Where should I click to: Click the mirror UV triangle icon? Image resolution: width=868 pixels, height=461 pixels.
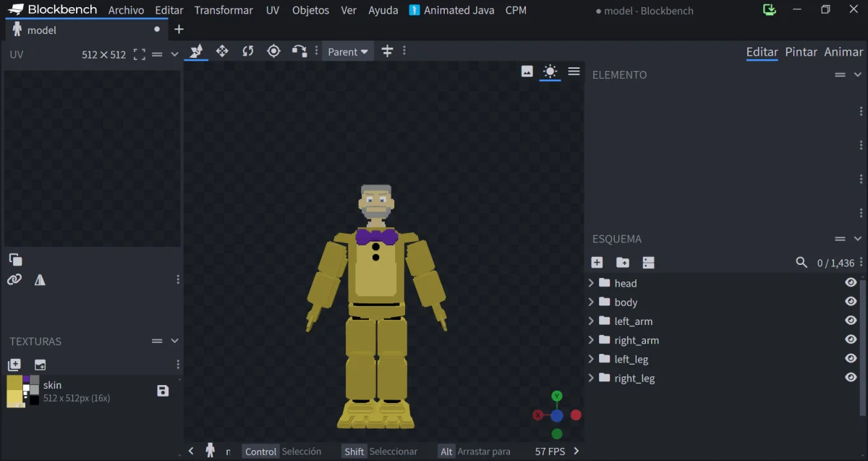point(40,279)
